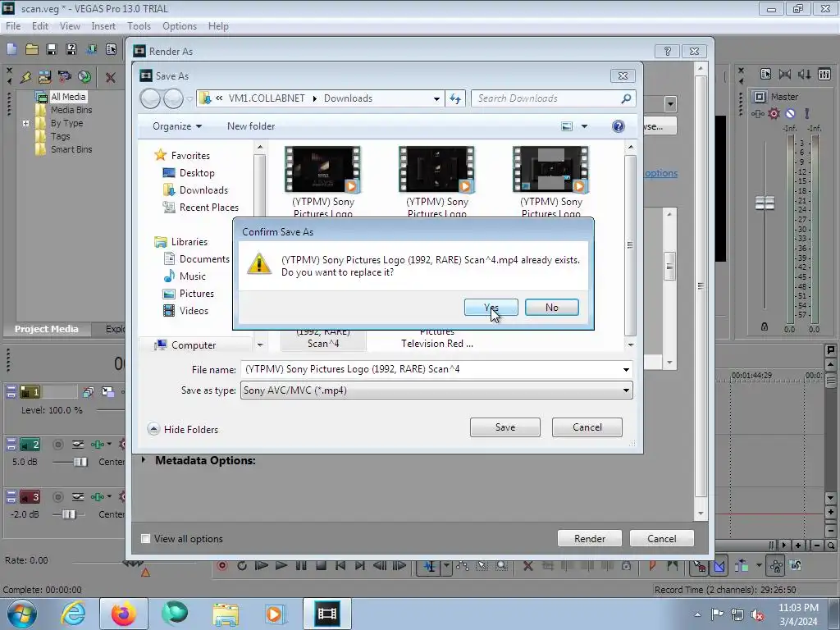Toggle Hide Folders in Save As dialog
The image size is (840, 630).
coord(183,429)
